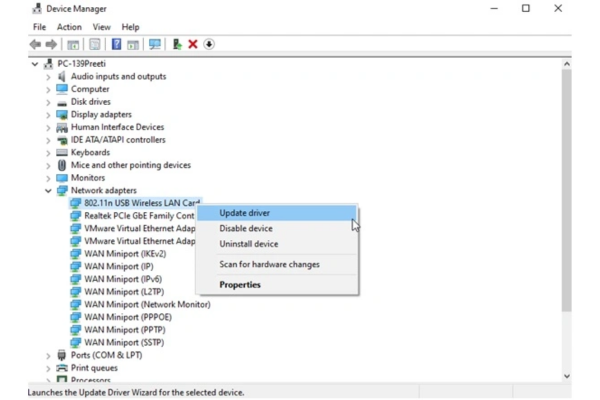Select the Human Interface Devices label

point(117,127)
